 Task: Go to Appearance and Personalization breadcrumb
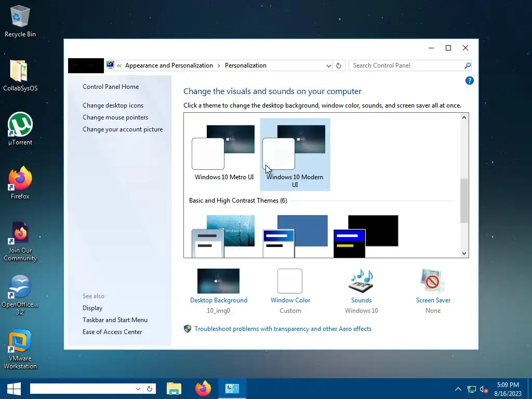tap(169, 65)
